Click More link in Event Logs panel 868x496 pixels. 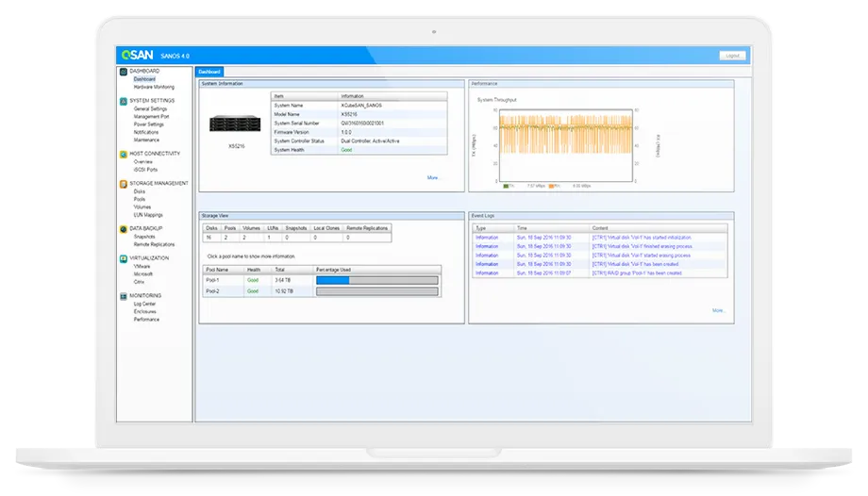click(719, 310)
